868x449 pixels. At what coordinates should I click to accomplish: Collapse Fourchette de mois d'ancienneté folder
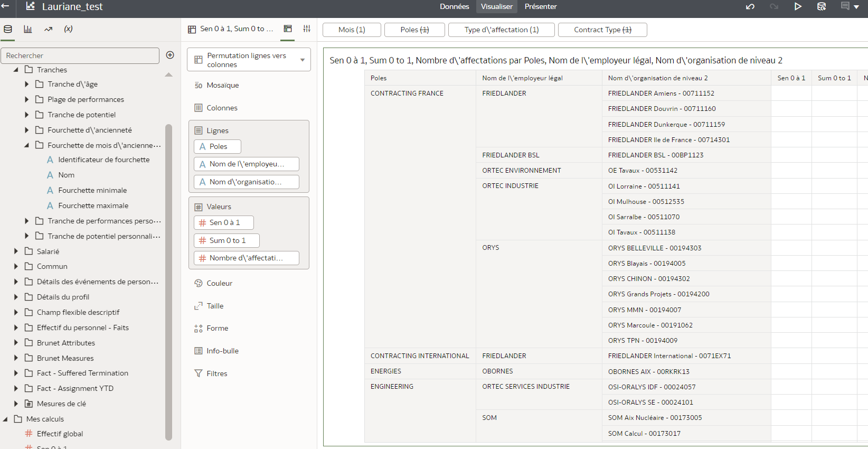(26, 145)
